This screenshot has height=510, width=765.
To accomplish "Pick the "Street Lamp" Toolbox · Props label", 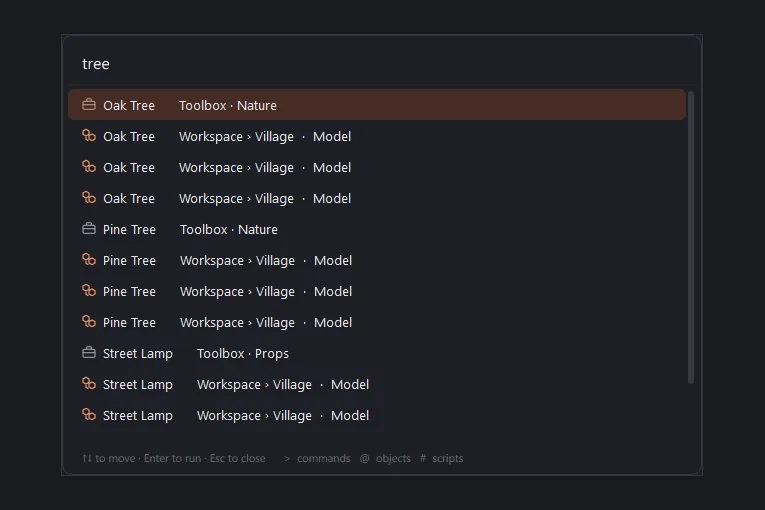I will click(138, 353).
